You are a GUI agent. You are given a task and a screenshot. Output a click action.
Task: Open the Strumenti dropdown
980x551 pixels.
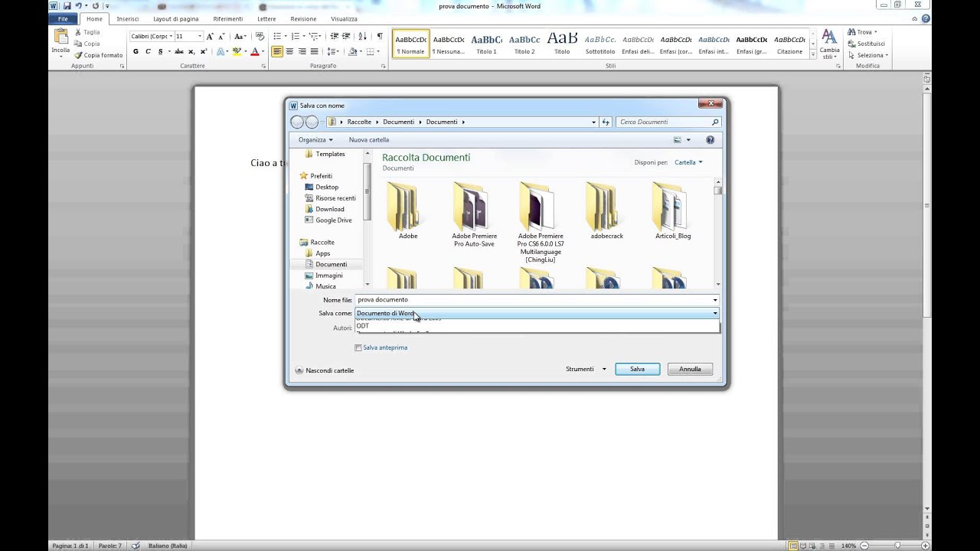click(586, 369)
